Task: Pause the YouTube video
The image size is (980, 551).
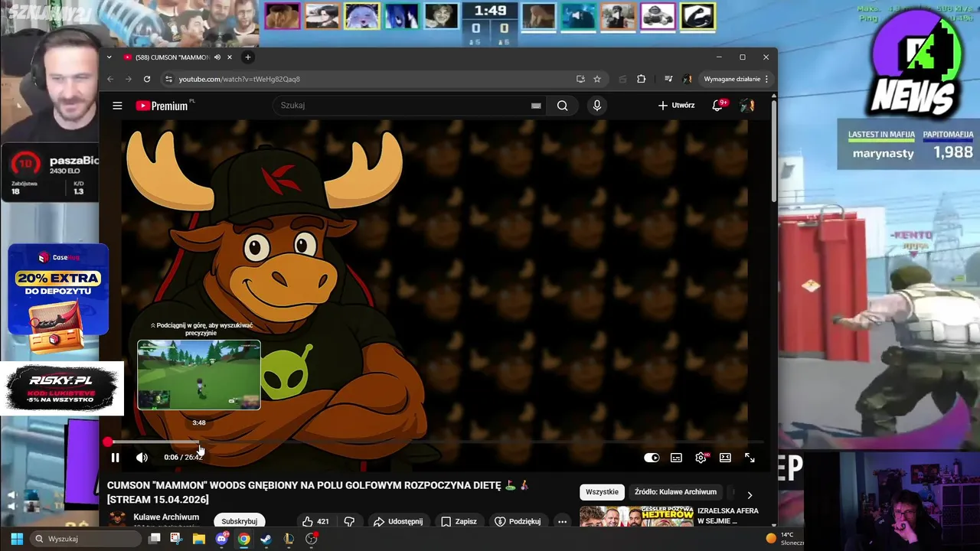Action: pos(115,458)
